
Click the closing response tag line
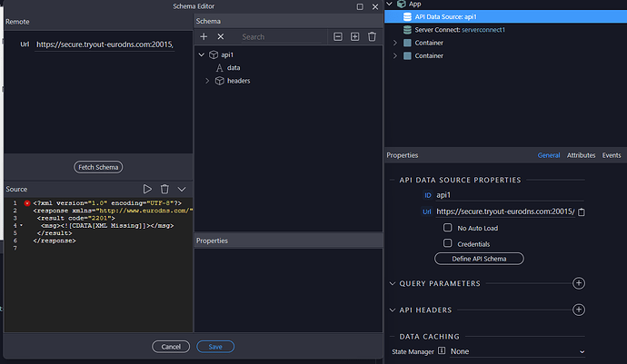[55, 241]
